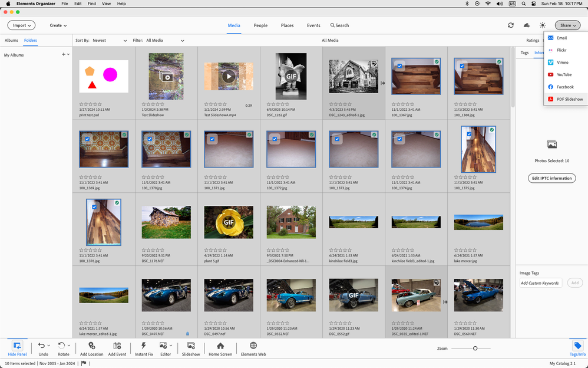The width and height of the screenshot is (588, 368).
Task: Uncheck the 100_1375.jpg selection checkbox
Action: click(469, 134)
